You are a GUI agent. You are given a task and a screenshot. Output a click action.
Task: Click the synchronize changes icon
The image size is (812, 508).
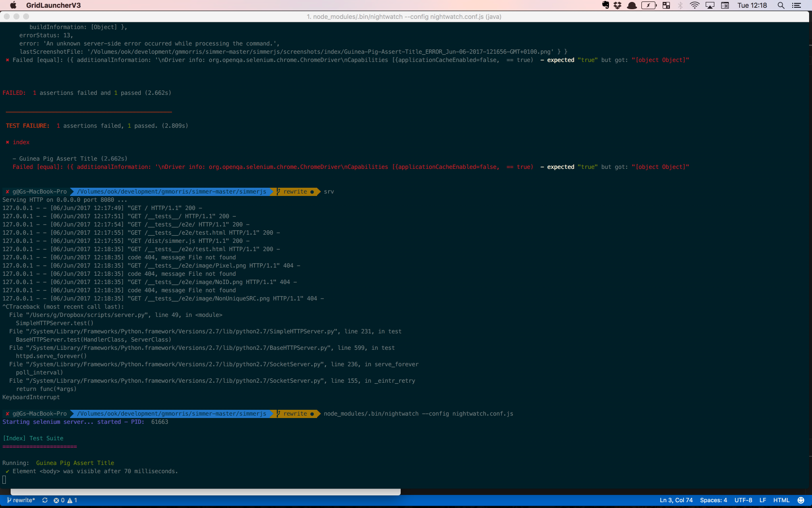point(45,500)
